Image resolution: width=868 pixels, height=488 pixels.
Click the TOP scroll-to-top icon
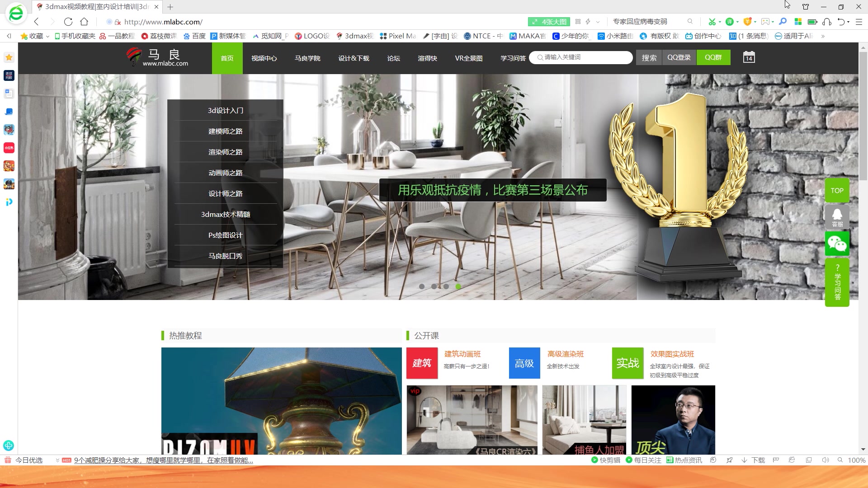(836, 190)
